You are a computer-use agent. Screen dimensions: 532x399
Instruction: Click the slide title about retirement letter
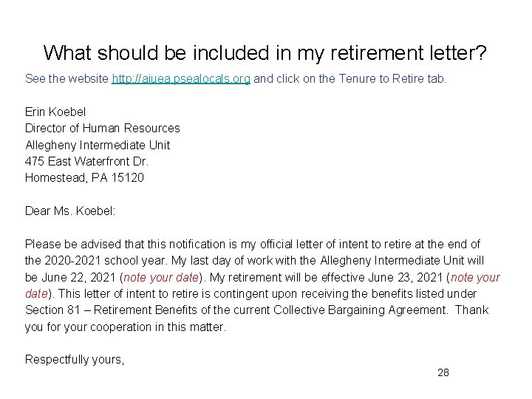(x=265, y=53)
